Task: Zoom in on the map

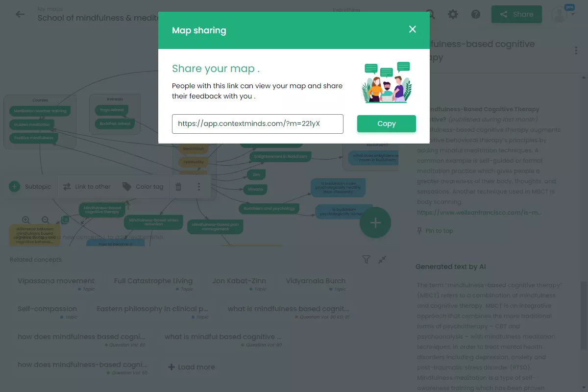Action: coord(26,220)
